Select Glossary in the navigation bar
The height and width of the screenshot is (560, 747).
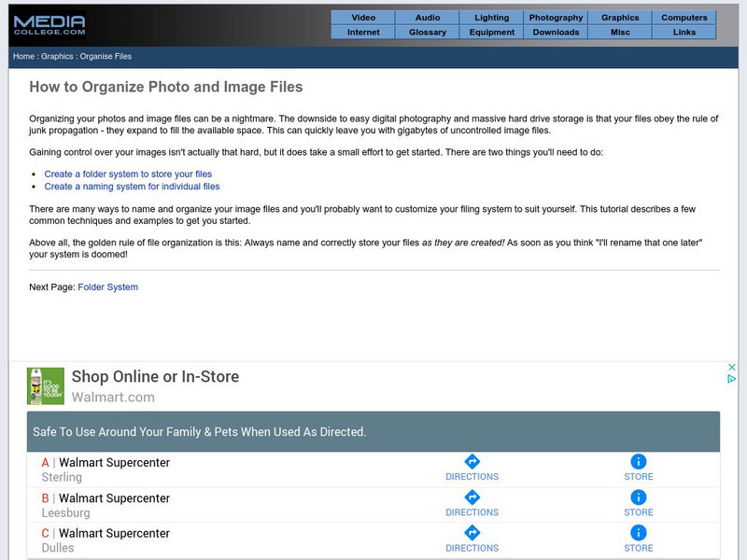click(x=428, y=32)
